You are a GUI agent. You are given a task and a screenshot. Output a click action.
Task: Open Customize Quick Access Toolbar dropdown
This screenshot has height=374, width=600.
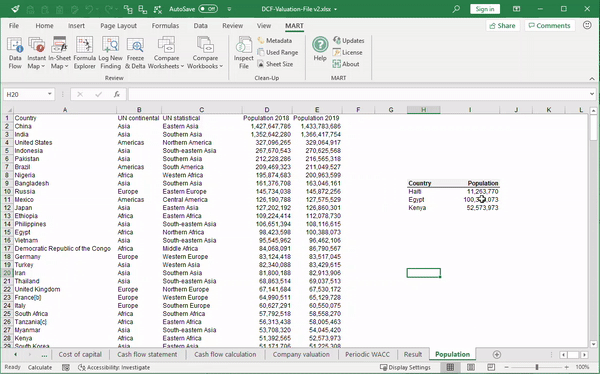229,9
